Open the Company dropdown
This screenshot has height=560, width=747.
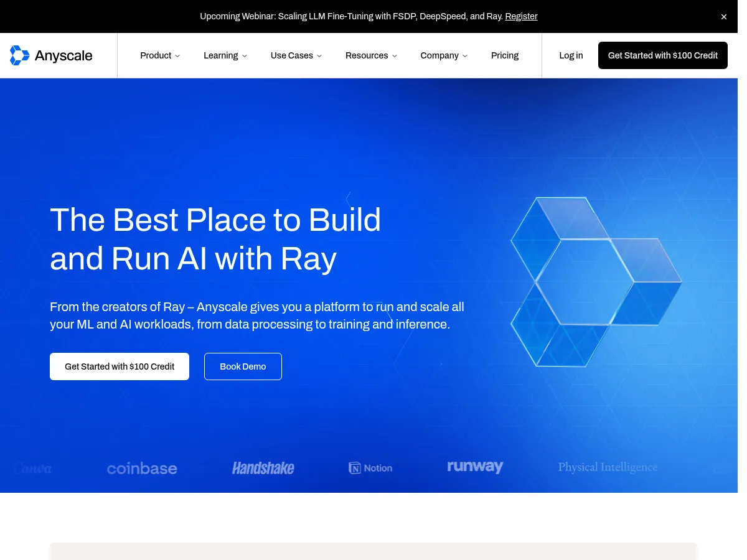443,55
